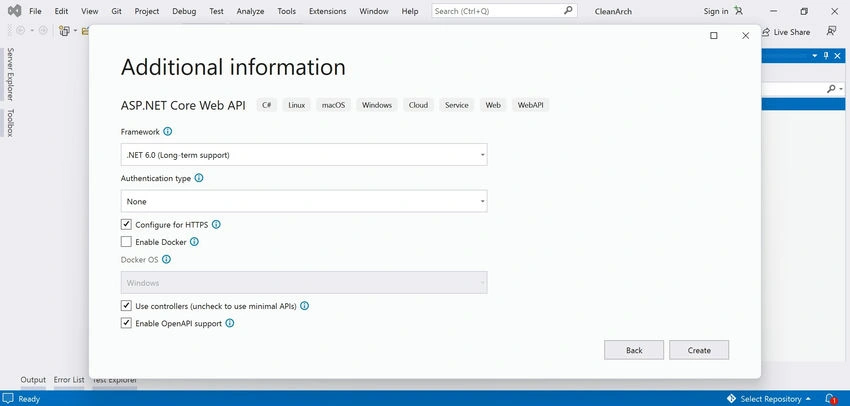Image resolution: width=850 pixels, height=406 pixels.
Task: Open the Test menu
Action: [x=216, y=11]
